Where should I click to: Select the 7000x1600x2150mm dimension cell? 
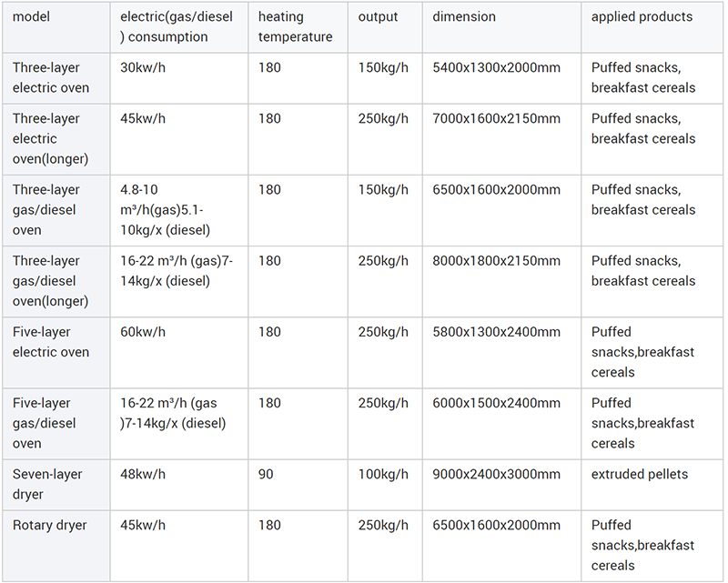pyautogui.click(x=501, y=139)
